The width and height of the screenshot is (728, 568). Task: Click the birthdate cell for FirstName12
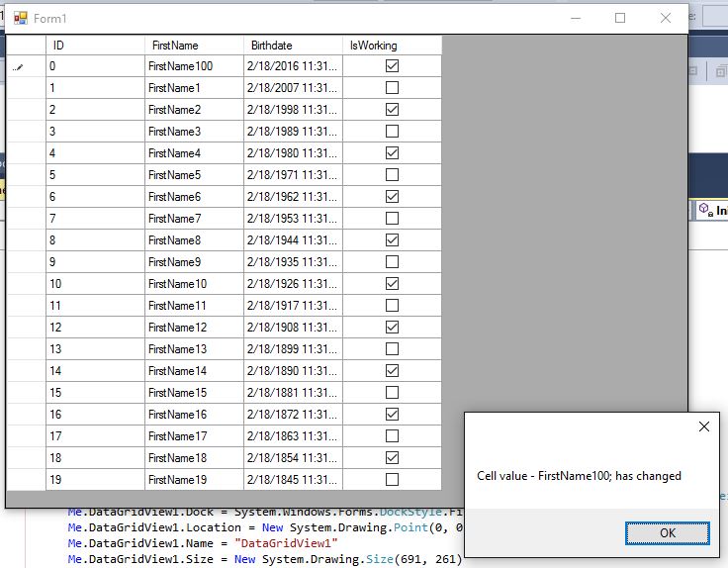click(293, 328)
